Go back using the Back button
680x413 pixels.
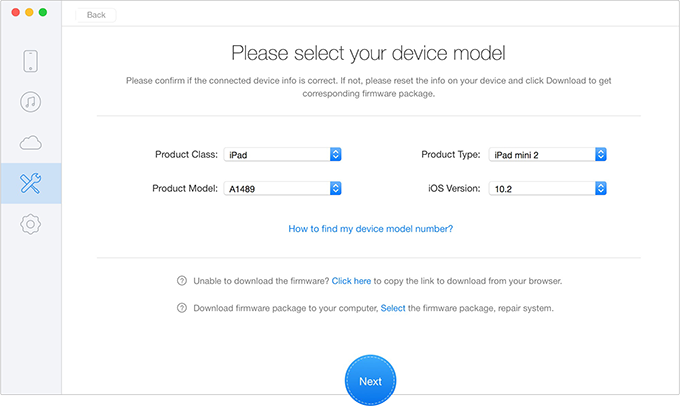tap(96, 15)
